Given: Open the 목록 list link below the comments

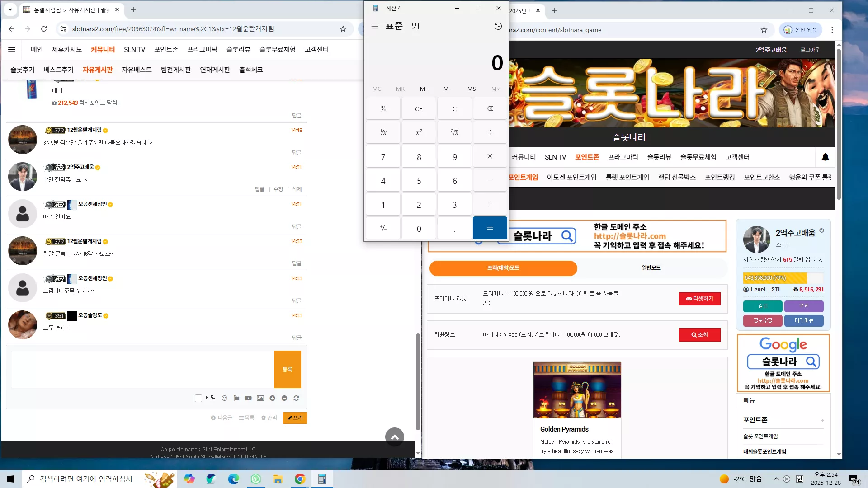Looking at the screenshot, I should click(246, 418).
